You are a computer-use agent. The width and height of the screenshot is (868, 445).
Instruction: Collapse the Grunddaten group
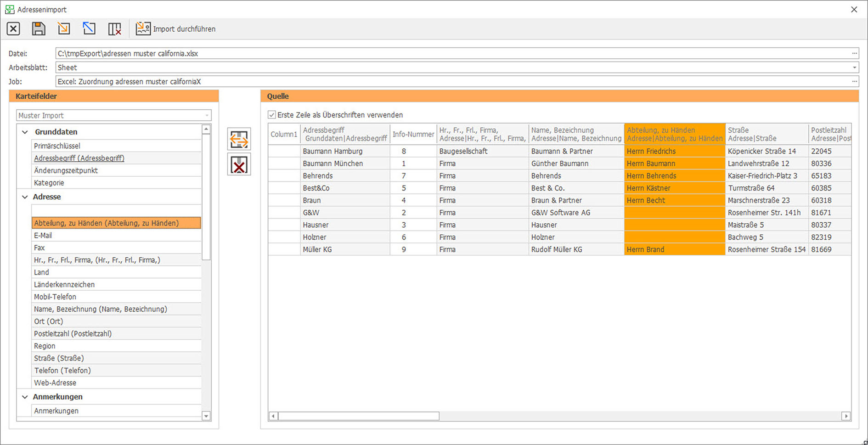[x=25, y=132]
